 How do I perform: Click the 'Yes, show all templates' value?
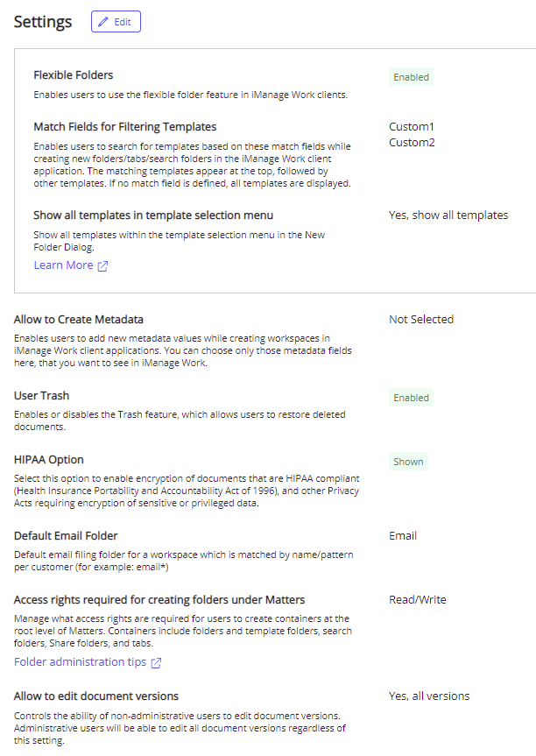coord(448,215)
